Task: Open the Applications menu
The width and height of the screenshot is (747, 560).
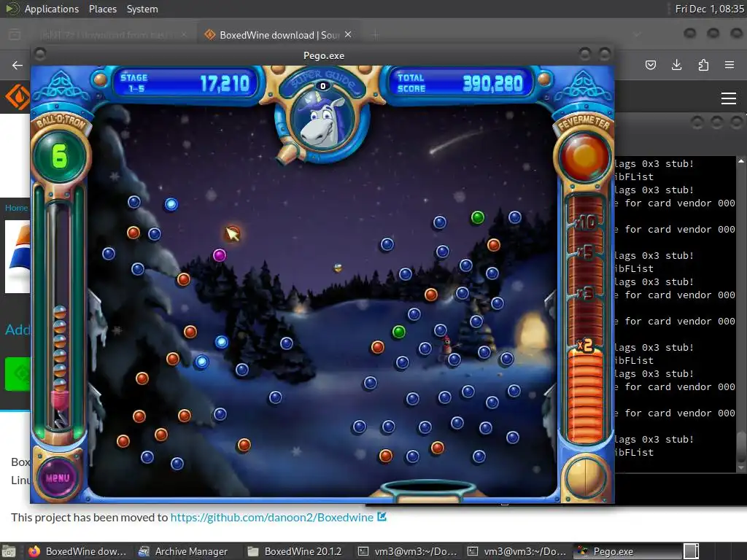Action: pyautogui.click(x=52, y=9)
